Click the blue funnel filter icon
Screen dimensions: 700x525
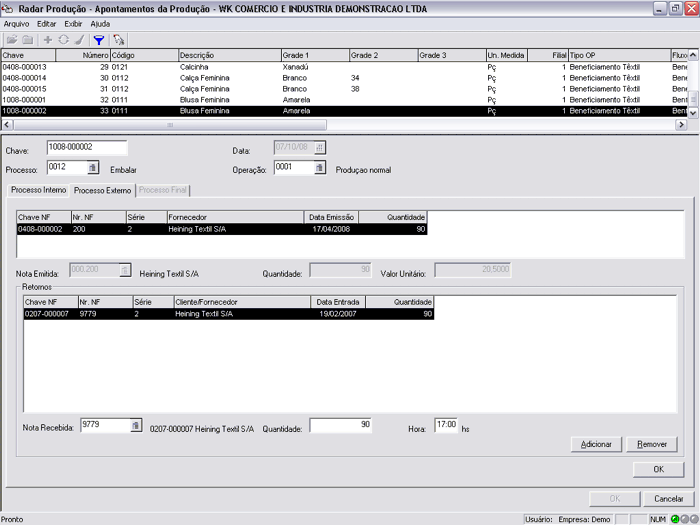(98, 39)
